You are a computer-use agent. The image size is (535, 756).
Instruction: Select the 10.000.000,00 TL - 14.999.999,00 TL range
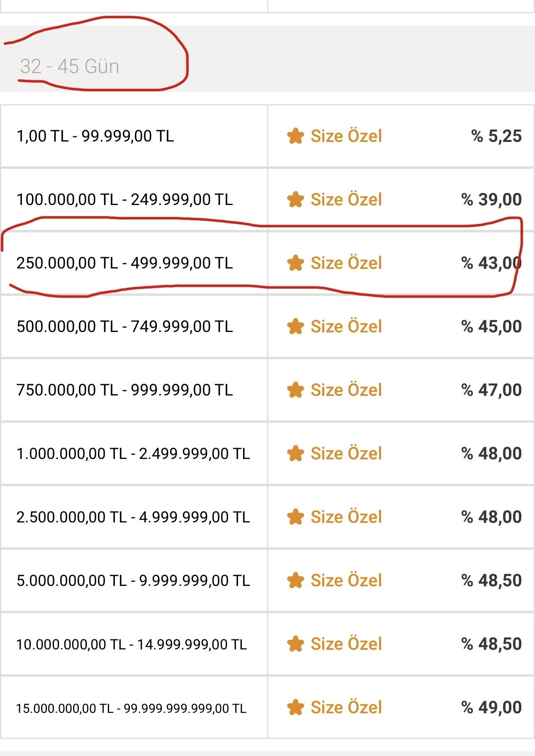tap(131, 644)
